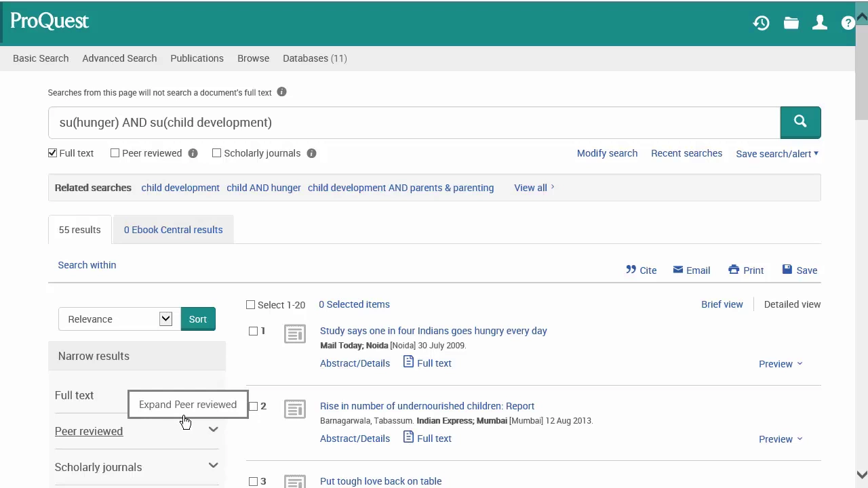Enable the Peer reviewed checkbox
868x488 pixels.
115,153
